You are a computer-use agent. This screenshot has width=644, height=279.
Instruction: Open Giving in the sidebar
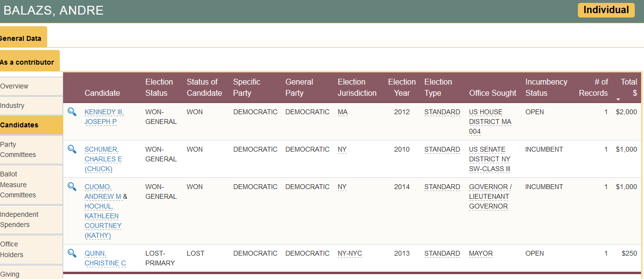pos(31,273)
